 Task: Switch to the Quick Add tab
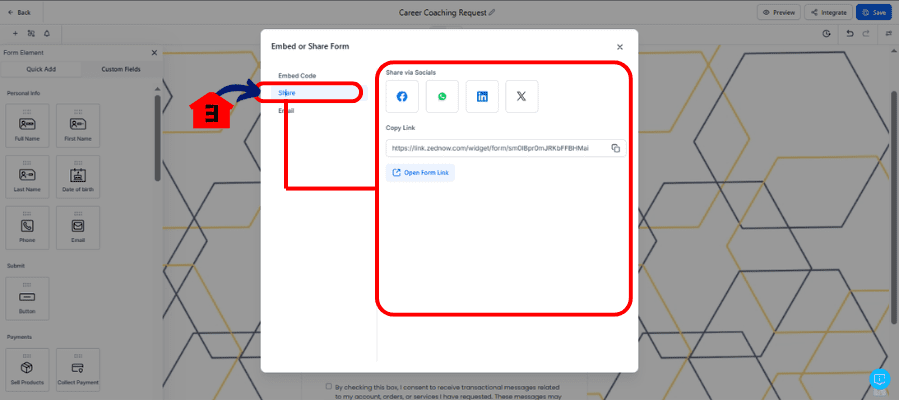pos(41,69)
